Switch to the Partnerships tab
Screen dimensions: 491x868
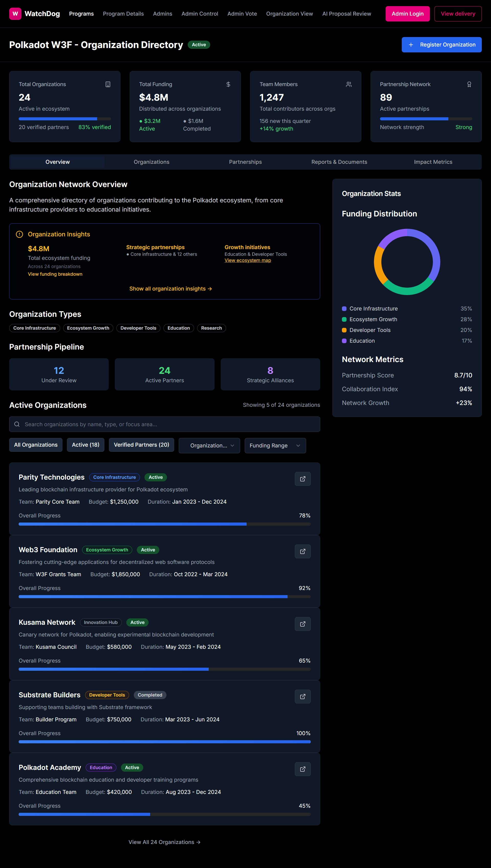pos(245,162)
